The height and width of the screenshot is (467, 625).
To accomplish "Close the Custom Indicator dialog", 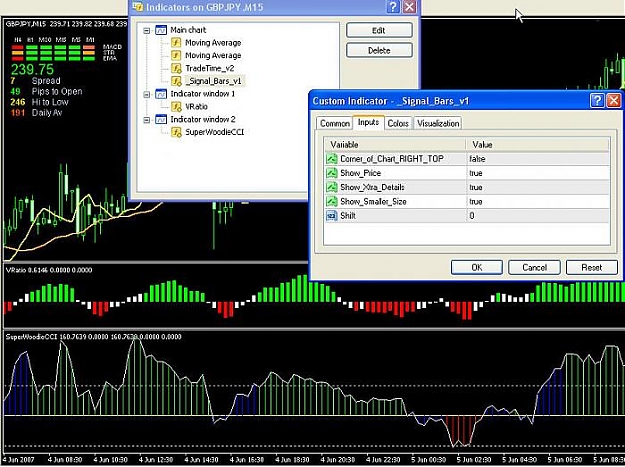I will [614, 101].
